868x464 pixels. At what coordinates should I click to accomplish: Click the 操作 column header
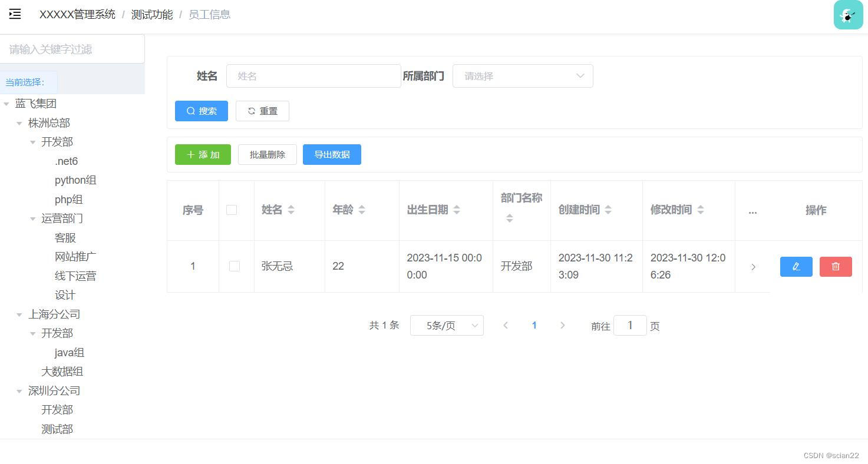pyautogui.click(x=816, y=210)
